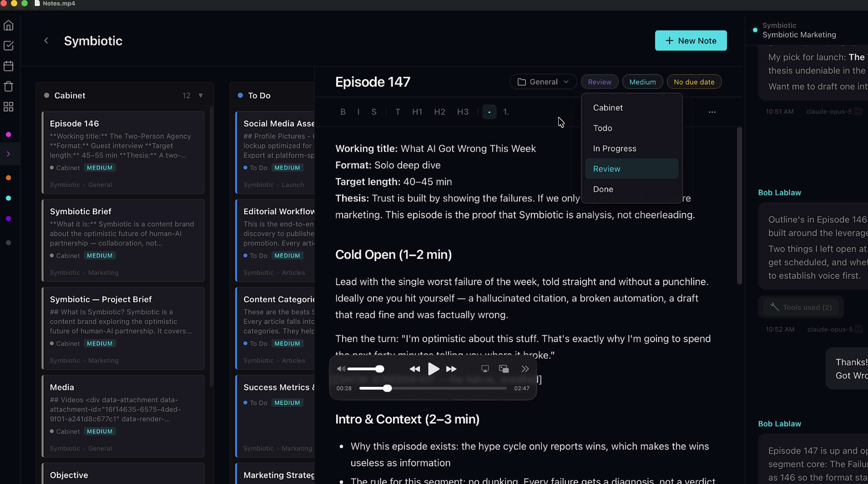Collapse the Cabinet column triangle
The image size is (868, 484).
[201, 95]
